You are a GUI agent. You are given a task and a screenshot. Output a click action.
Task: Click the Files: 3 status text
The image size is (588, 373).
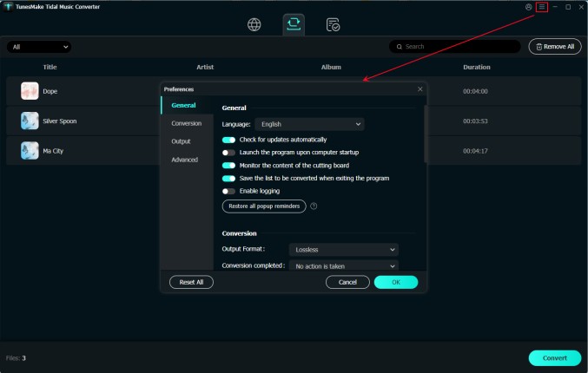(16, 358)
